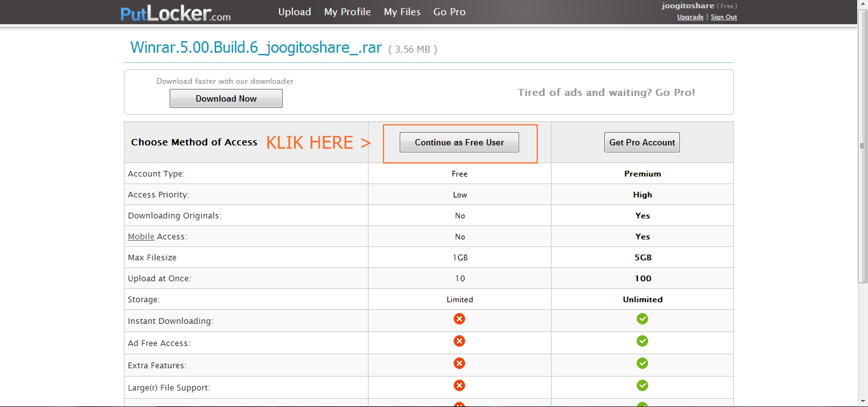Click the PutLocker.com logo
Viewport: 868px width, 407px height.
[175, 13]
